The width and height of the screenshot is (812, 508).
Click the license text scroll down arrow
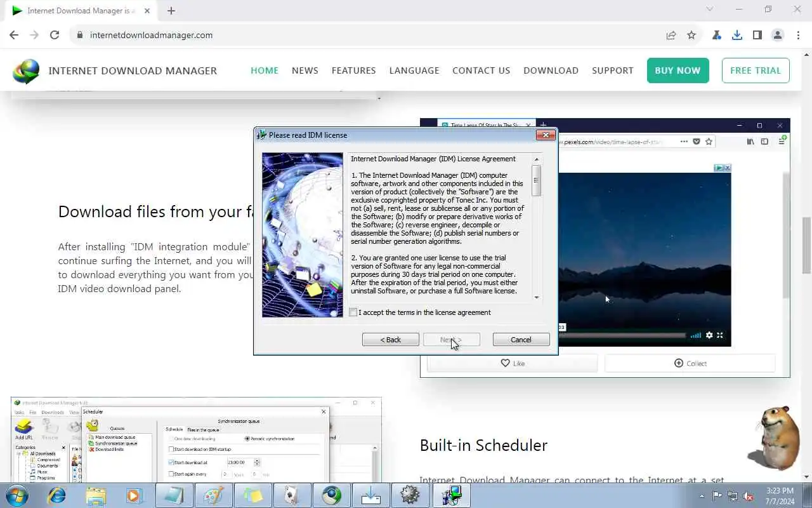pyautogui.click(x=537, y=297)
